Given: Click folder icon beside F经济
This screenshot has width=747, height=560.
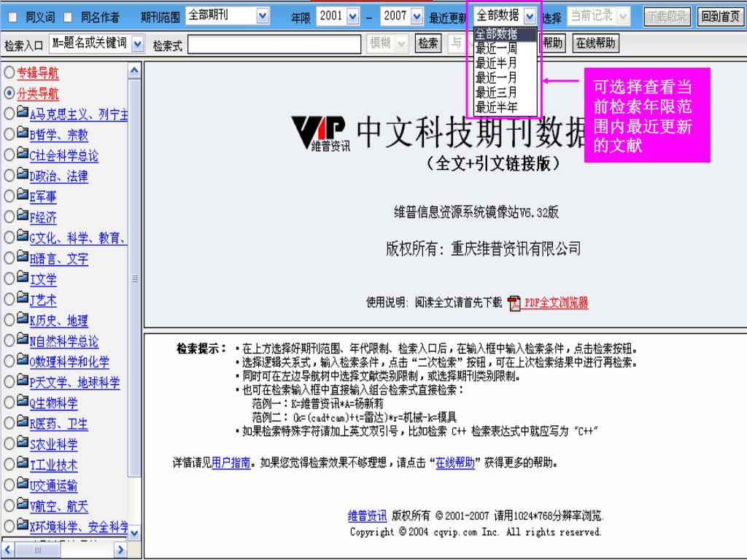Looking at the screenshot, I should pyautogui.click(x=23, y=215).
